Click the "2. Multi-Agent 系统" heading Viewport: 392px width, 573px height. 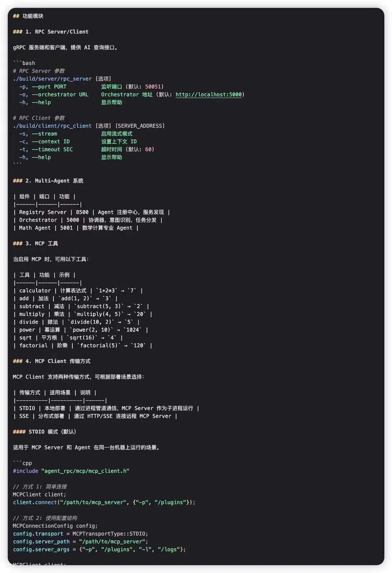pos(54,181)
